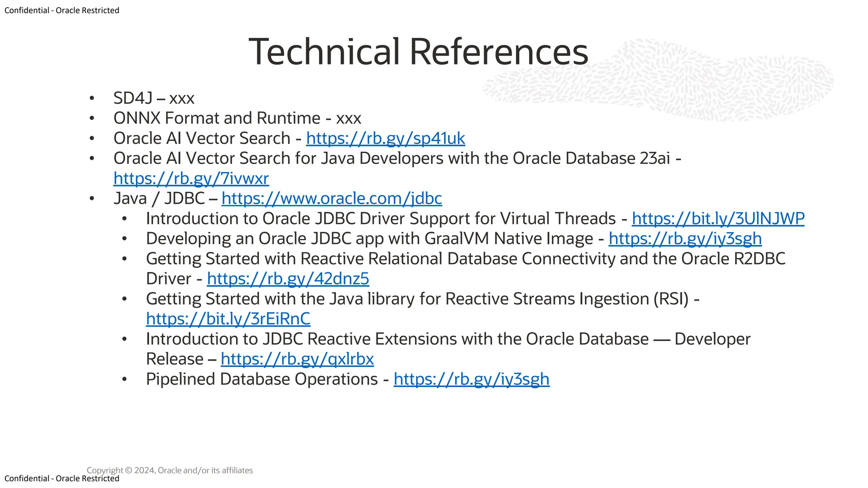Open the JDBC Reactive Extensions link rb.gy/qxlrbx
Image resolution: width=868 pixels, height=488 pixels.
click(x=298, y=359)
